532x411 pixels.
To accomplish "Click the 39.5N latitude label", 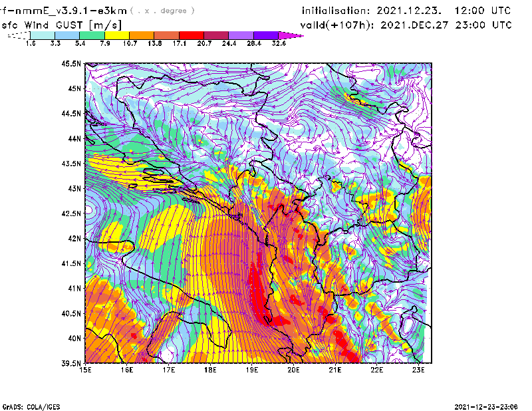I will click(71, 364).
